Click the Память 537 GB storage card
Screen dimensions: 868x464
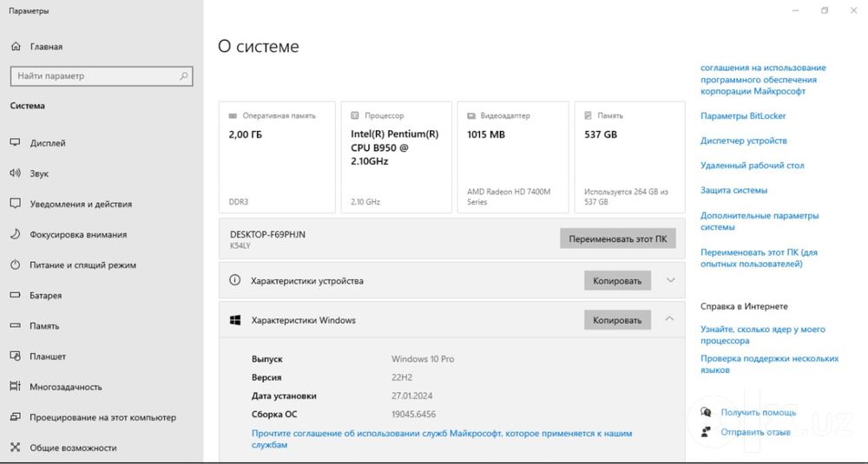pos(629,157)
